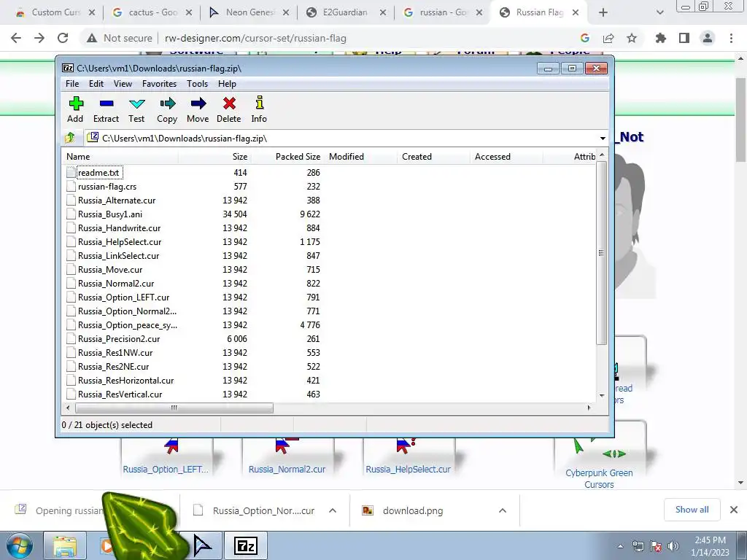Click the browser forward arrow

coord(39,38)
